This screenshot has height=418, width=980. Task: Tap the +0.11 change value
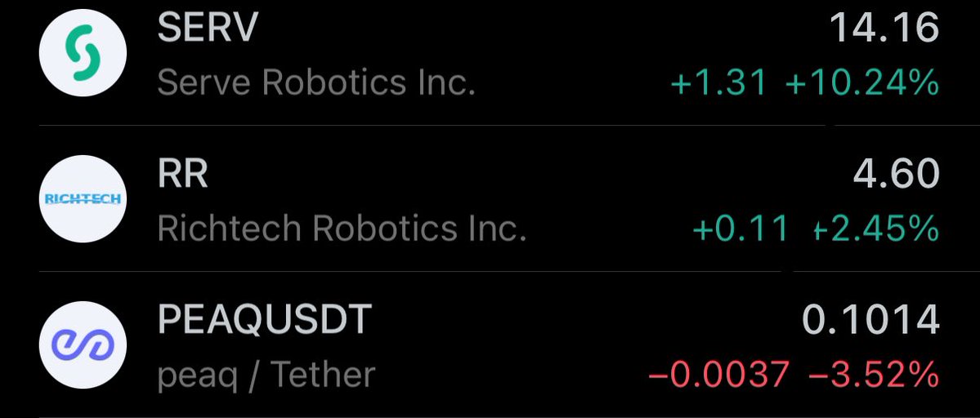tap(741, 229)
